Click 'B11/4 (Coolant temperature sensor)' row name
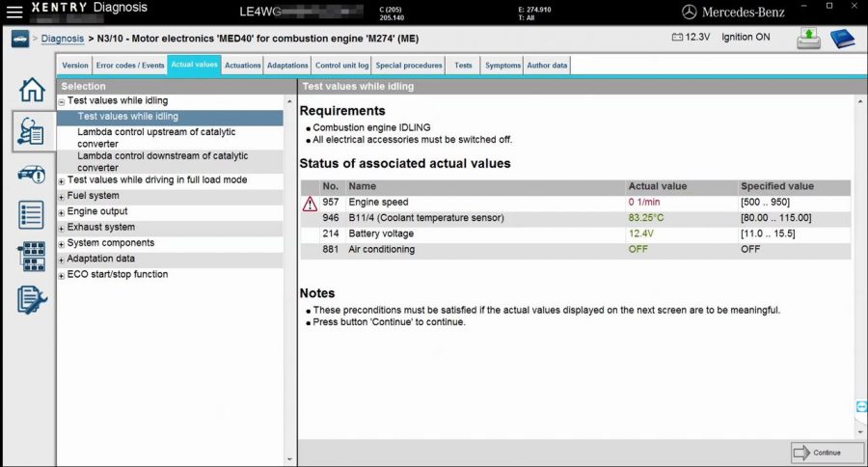This screenshot has height=467, width=868. [426, 218]
